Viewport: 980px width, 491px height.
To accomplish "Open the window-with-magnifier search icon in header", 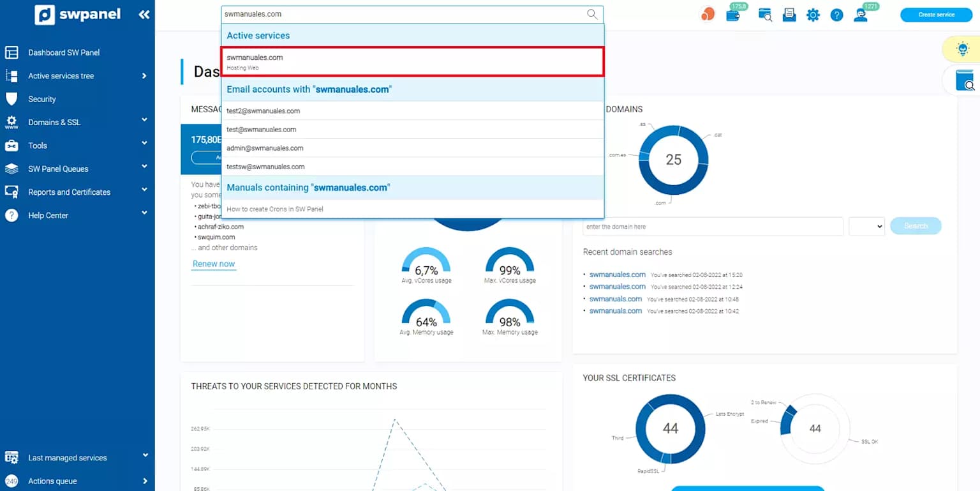I will [765, 15].
